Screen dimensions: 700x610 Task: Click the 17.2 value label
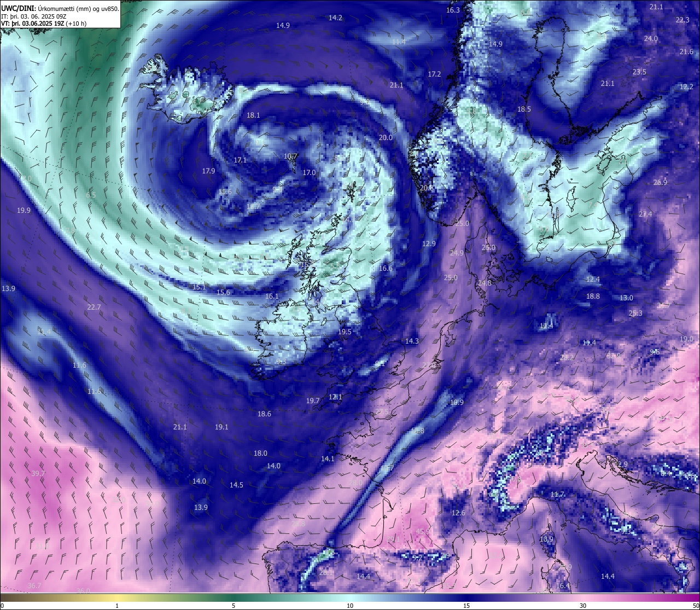pyautogui.click(x=434, y=74)
